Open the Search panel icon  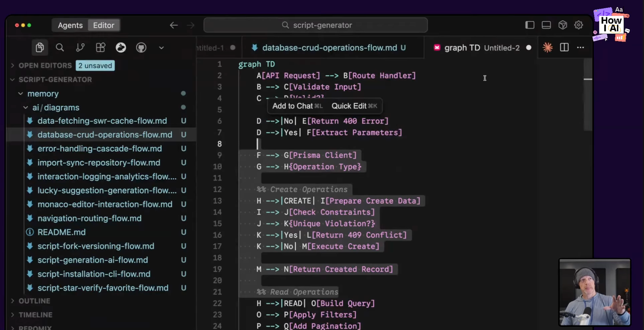(60, 47)
